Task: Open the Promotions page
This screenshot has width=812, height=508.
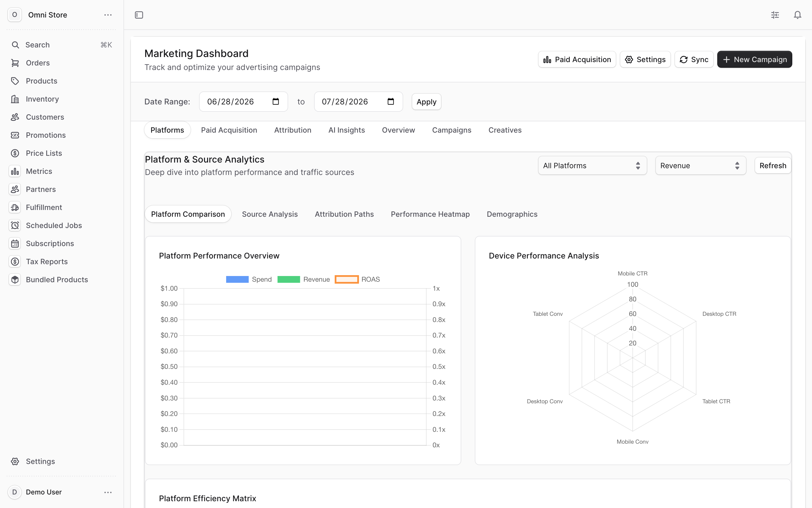Action: click(x=46, y=135)
